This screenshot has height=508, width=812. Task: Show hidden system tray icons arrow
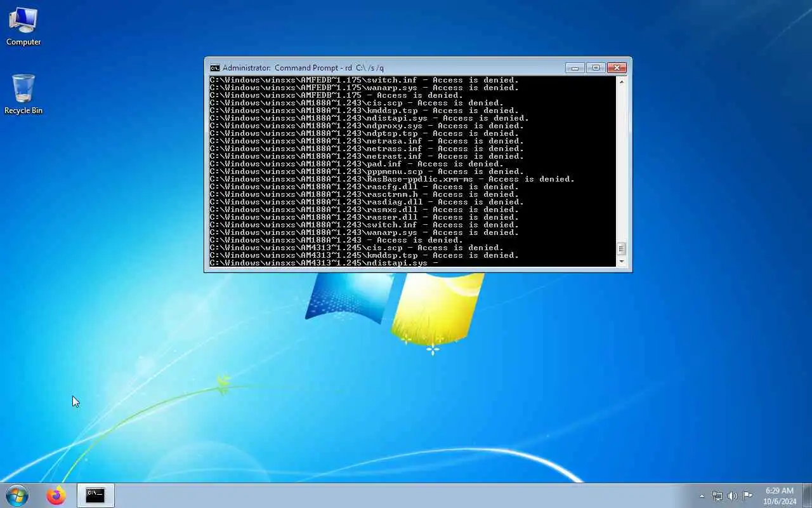click(x=702, y=496)
